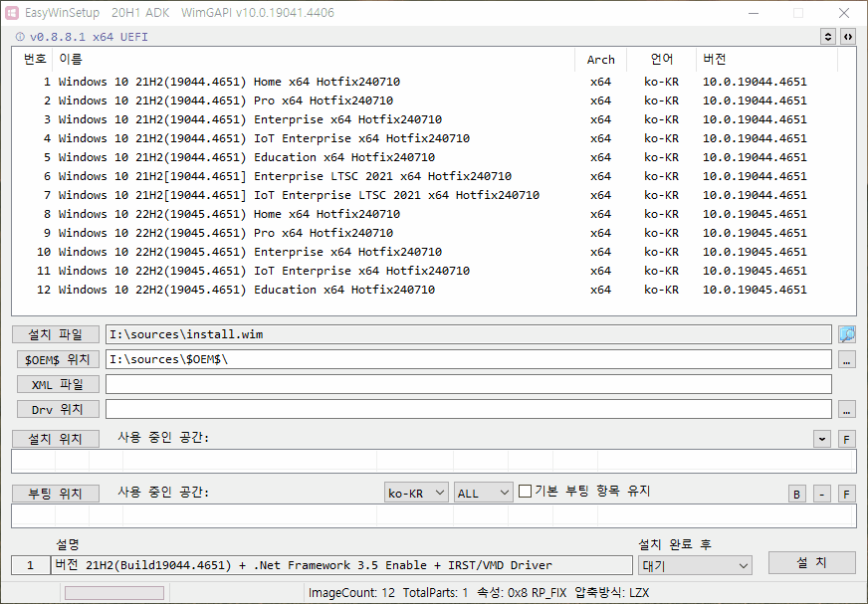Click the 설치 파일 button

(x=56, y=334)
